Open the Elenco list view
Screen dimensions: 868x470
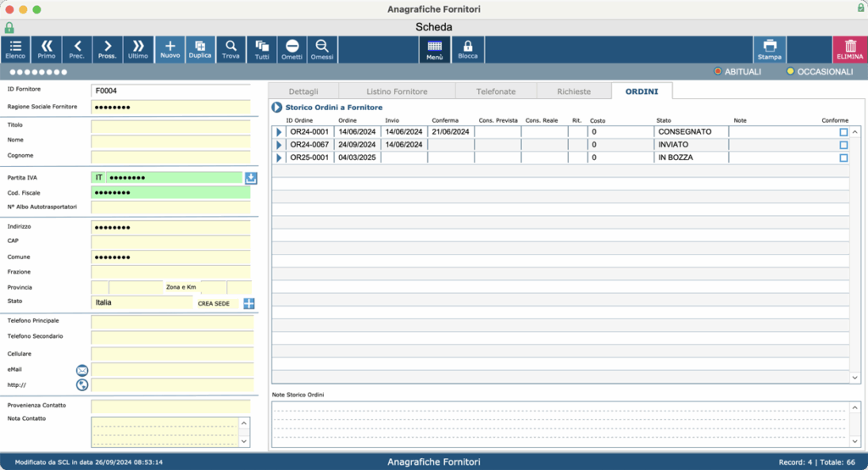pyautogui.click(x=15, y=49)
